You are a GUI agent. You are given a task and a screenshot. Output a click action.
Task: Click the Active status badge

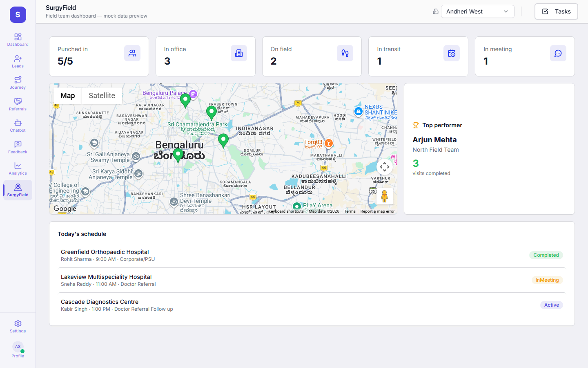coord(552,305)
